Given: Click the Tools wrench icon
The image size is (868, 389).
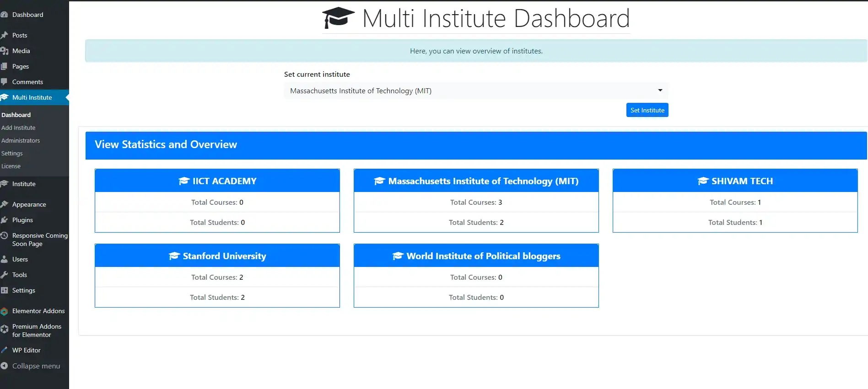Looking at the screenshot, I should [x=4, y=275].
